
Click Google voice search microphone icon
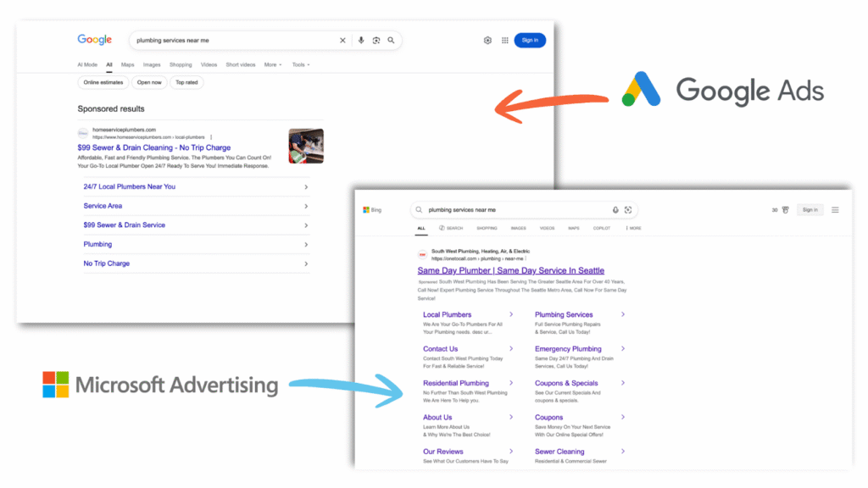[361, 41]
